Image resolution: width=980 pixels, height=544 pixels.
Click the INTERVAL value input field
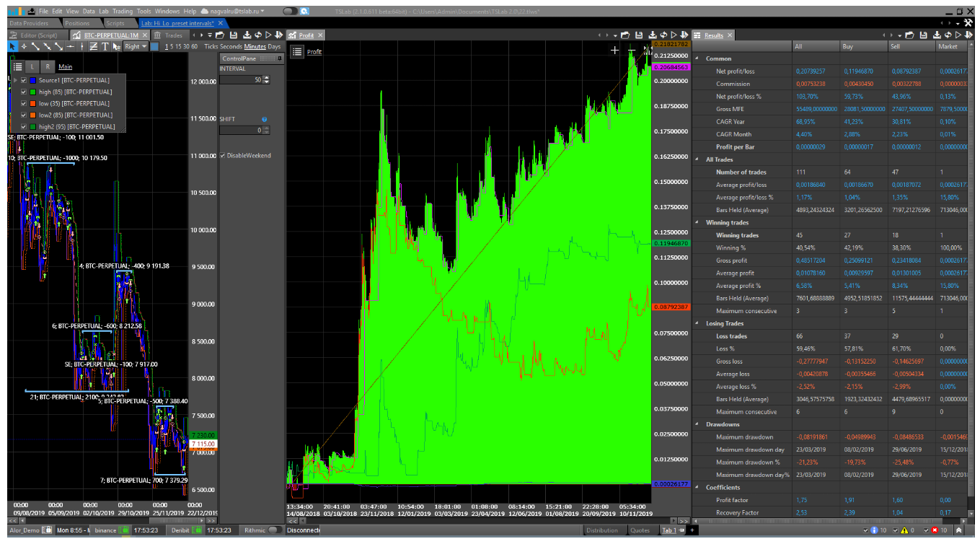[240, 79]
